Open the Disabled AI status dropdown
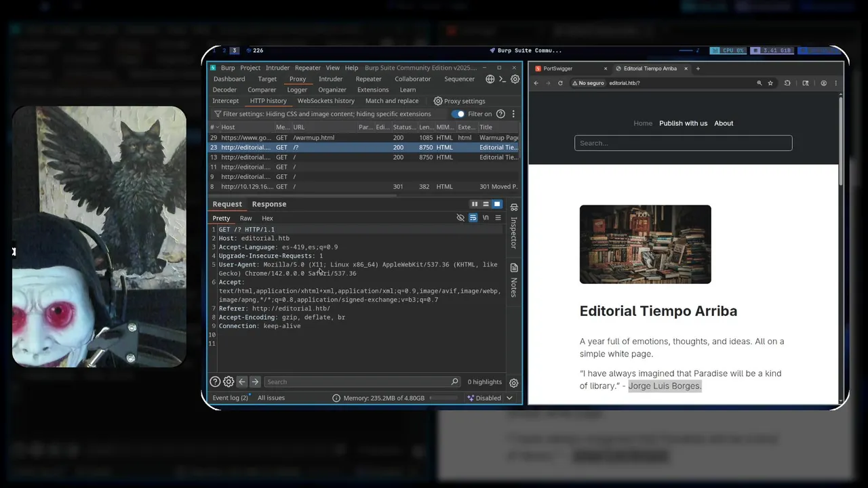The image size is (868, 488). [484, 398]
